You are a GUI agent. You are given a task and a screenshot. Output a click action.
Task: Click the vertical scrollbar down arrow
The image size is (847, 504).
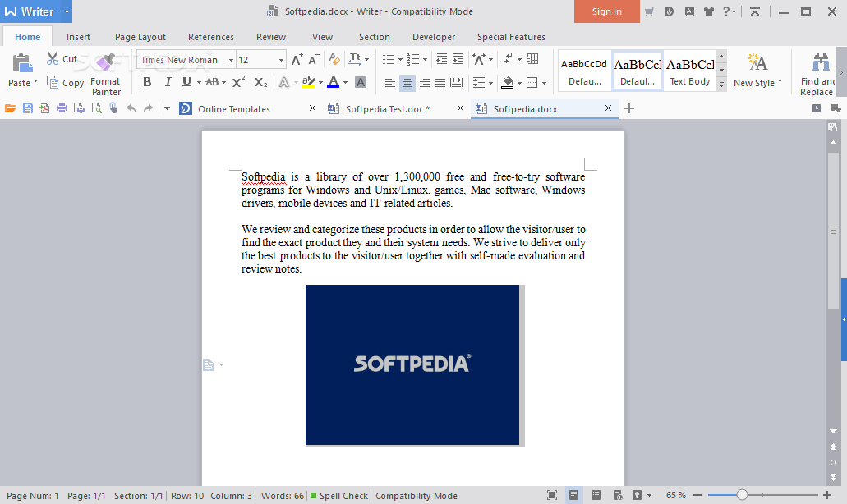click(833, 431)
